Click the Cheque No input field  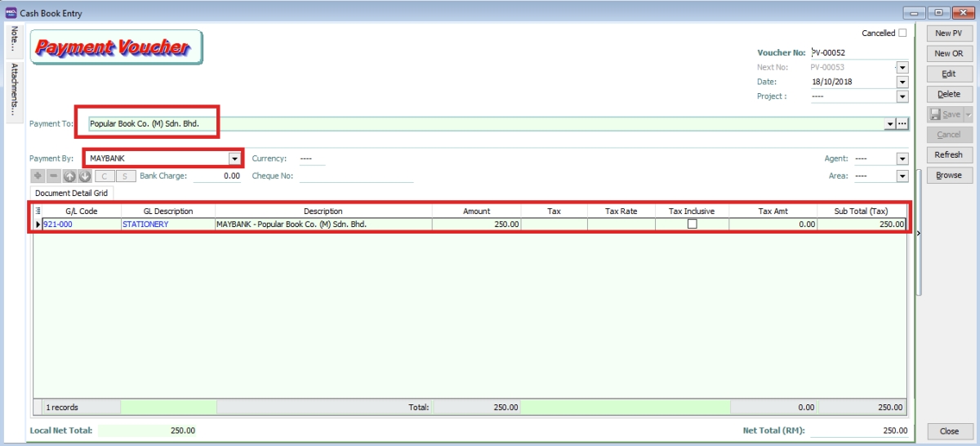click(x=356, y=176)
